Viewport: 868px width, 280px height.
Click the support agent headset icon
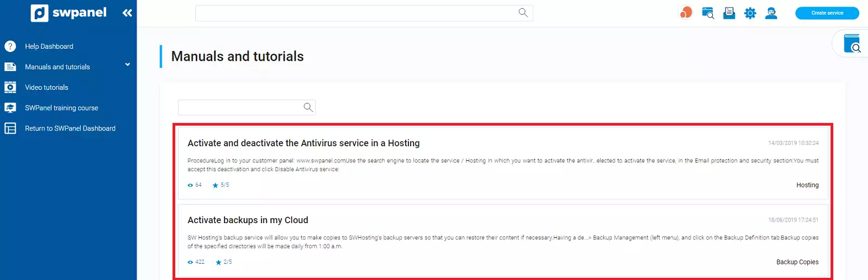771,13
